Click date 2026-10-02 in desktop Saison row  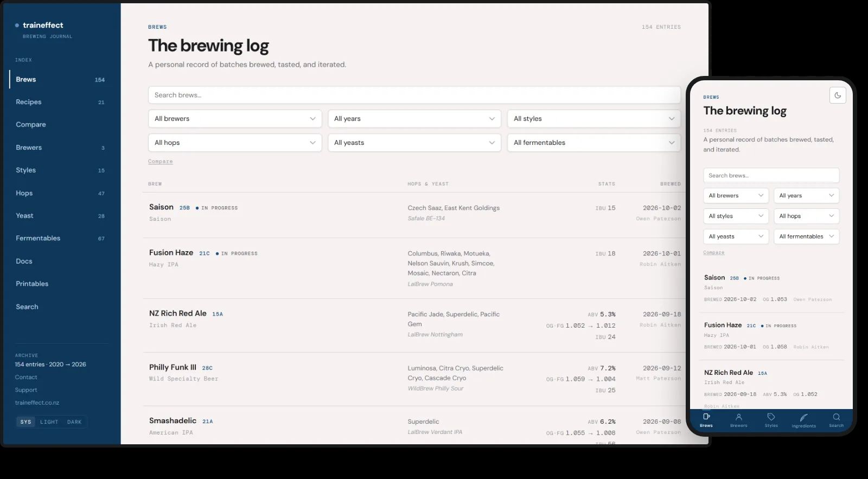point(662,208)
